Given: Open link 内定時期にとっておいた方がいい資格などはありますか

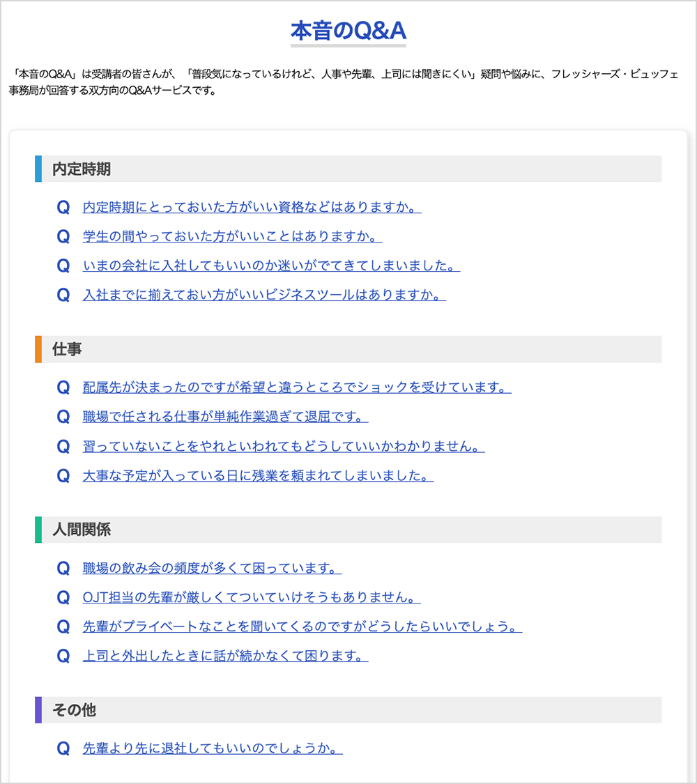Looking at the screenshot, I should (252, 207).
